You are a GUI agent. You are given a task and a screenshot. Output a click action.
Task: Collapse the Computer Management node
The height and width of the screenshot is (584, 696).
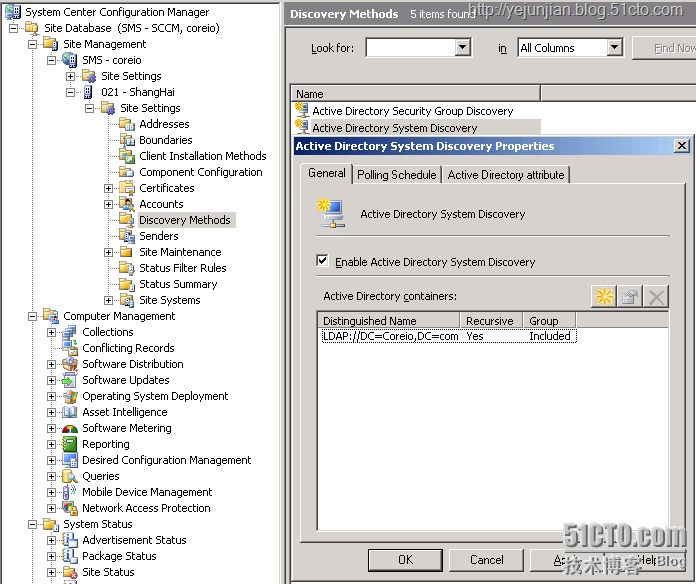click(x=32, y=316)
